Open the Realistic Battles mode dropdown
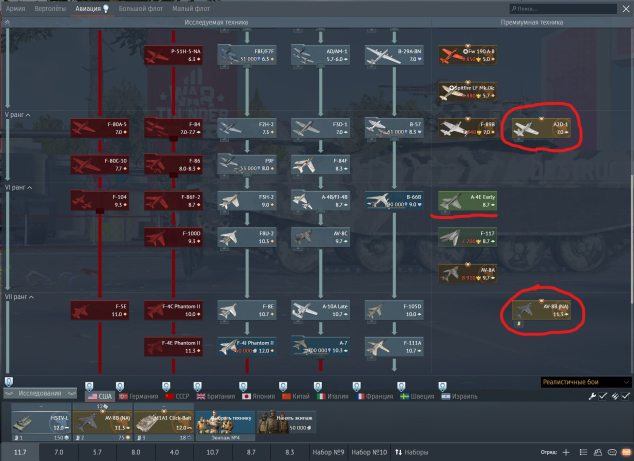Screen dimensions: 634x461 585,382
